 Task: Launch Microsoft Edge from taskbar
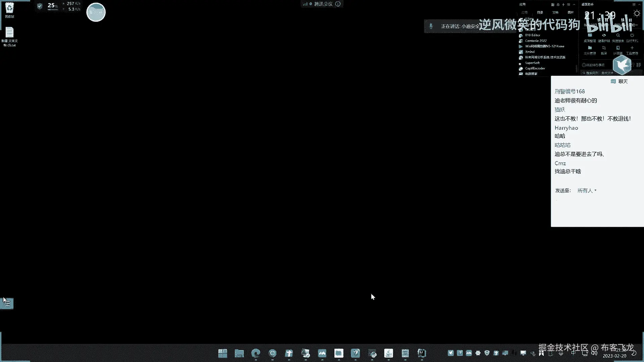coord(256,353)
